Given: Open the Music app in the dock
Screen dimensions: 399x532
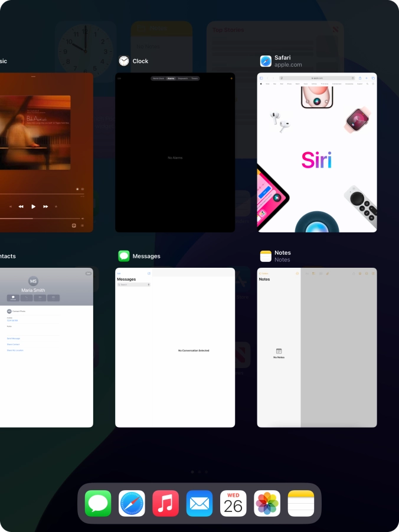Looking at the screenshot, I should (166, 504).
